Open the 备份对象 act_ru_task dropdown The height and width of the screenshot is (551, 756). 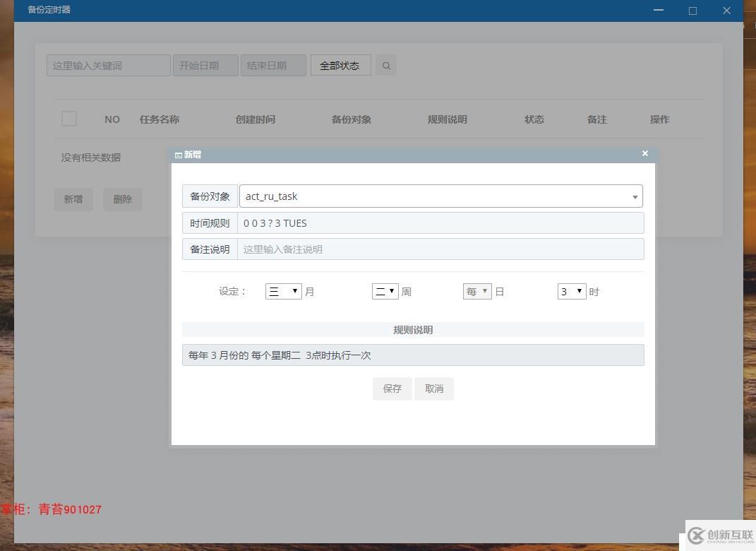tap(440, 196)
